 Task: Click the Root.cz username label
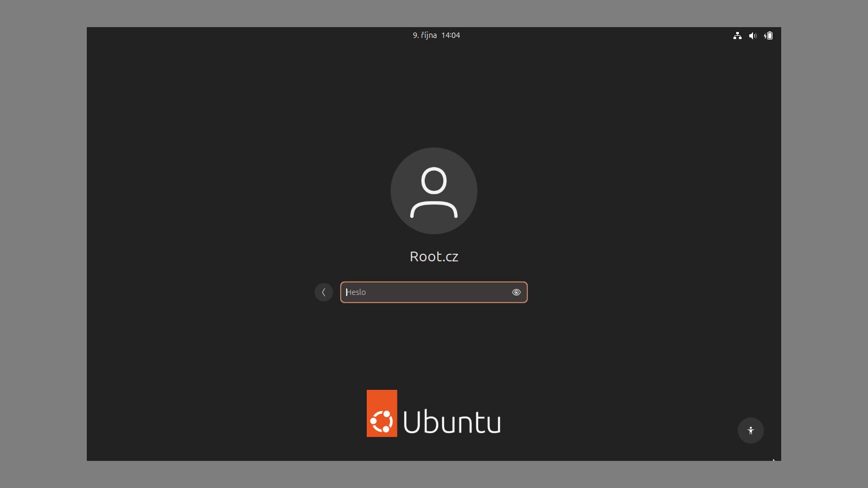click(x=434, y=256)
